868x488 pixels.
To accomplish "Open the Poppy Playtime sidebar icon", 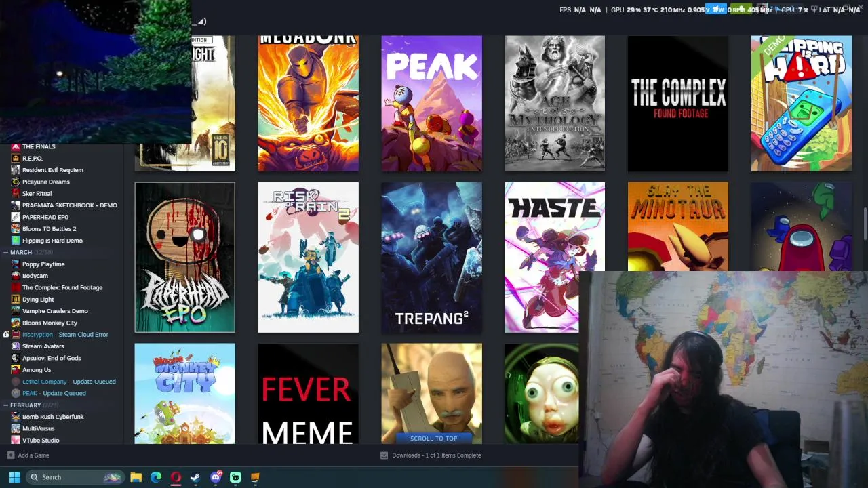I will (x=16, y=264).
